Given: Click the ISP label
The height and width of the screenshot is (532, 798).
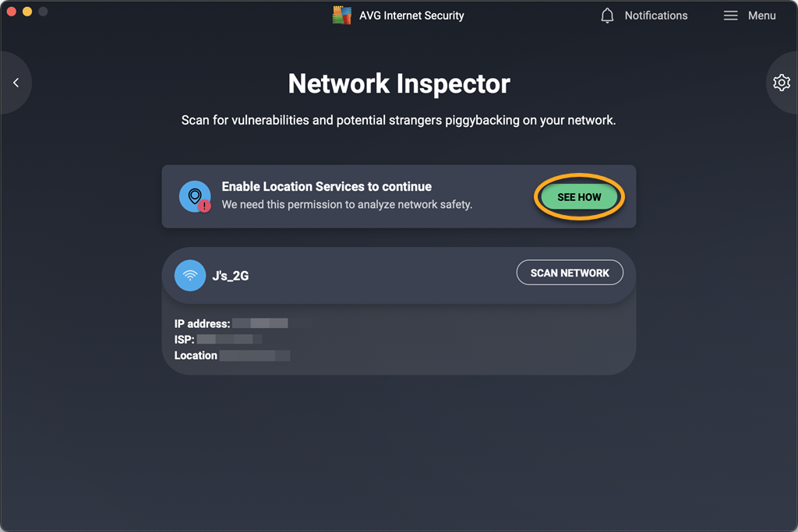Looking at the screenshot, I should point(184,340).
